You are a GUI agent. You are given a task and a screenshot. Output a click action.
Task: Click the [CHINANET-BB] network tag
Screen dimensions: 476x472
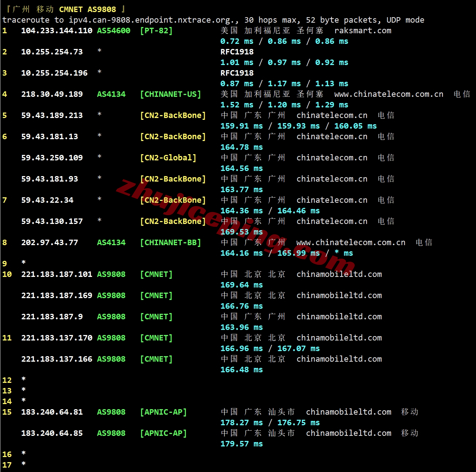(x=170, y=243)
